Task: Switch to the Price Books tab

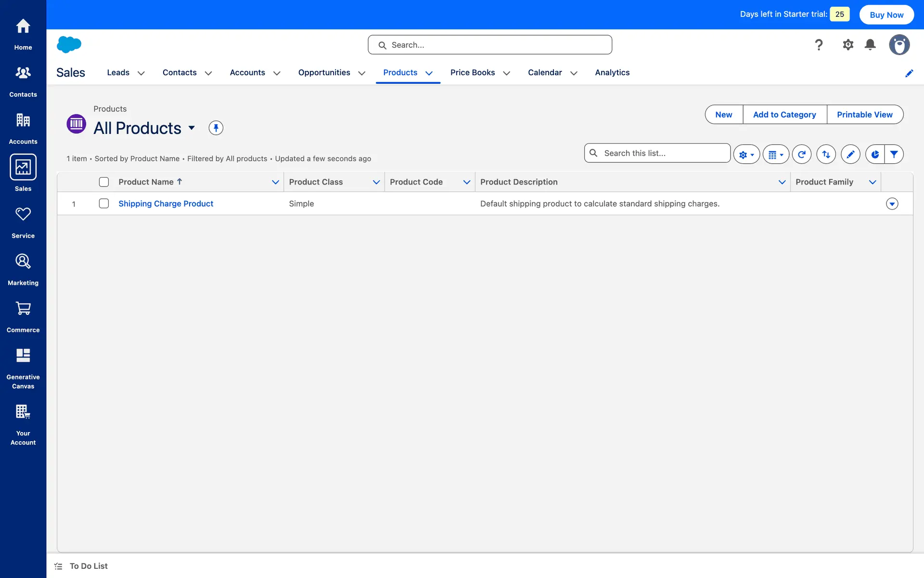Action: point(472,73)
